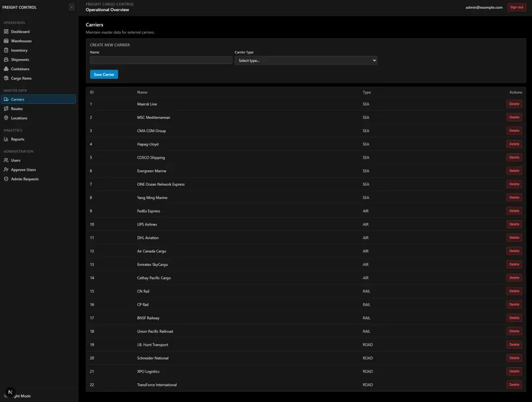This screenshot has width=532, height=402.
Task: Delete the Evergreen Marine carrier
Action: [514, 171]
